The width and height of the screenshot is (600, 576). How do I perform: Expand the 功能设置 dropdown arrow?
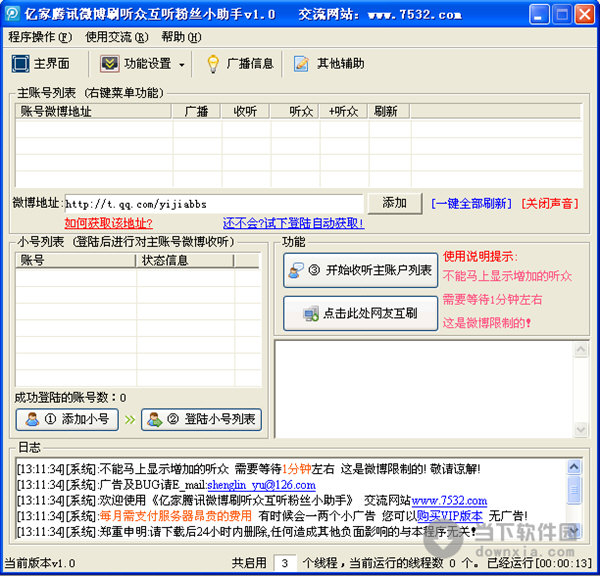click(182, 65)
